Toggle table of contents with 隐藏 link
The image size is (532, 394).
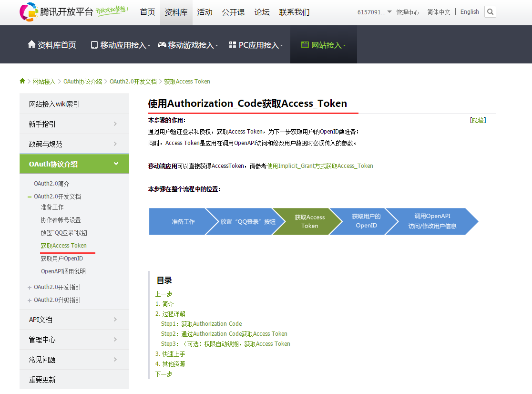point(478,120)
